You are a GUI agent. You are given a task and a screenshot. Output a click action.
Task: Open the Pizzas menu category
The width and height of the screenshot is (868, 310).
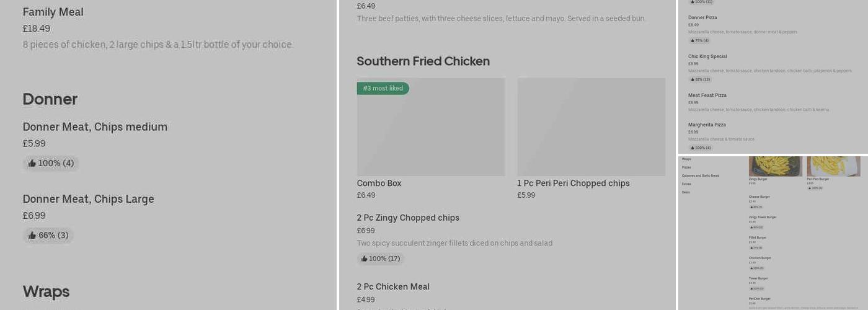[686, 167]
